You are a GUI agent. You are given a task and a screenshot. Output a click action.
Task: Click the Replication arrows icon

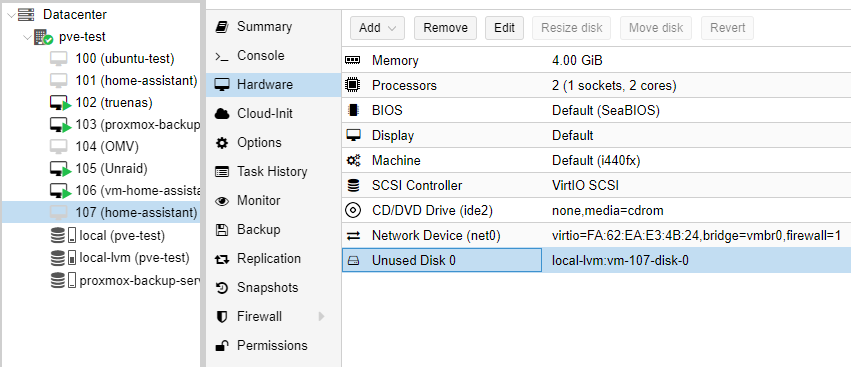tap(222, 259)
